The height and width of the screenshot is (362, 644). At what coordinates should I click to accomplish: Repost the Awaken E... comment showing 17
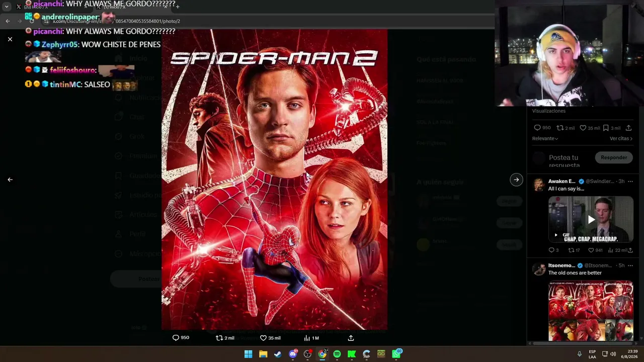(574, 250)
